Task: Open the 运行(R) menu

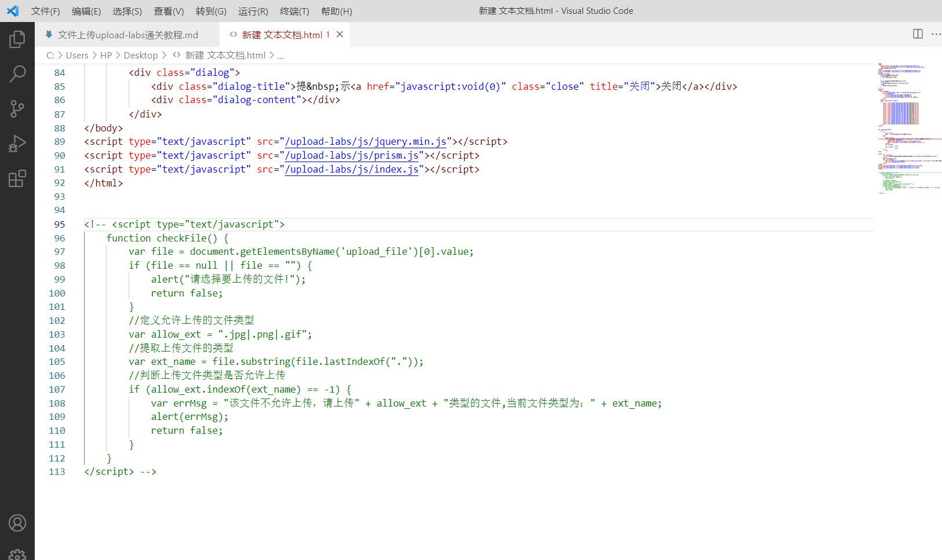Action: tap(253, 11)
